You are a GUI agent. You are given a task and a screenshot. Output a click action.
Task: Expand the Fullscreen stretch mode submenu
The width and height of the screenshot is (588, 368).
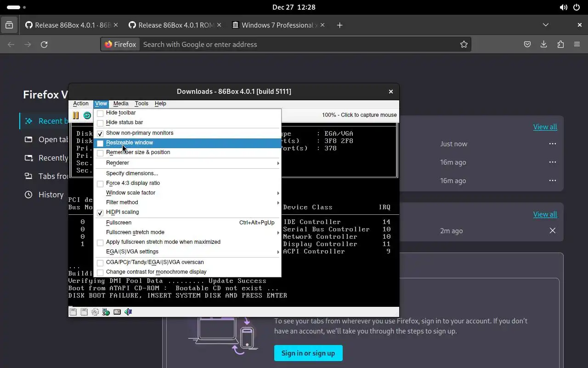(187, 232)
